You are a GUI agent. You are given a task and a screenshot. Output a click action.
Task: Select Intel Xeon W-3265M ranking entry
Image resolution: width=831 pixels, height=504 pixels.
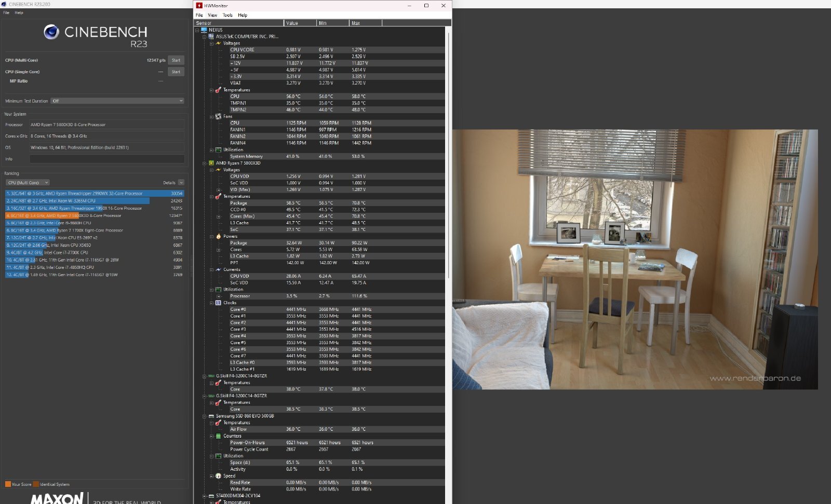(x=95, y=200)
